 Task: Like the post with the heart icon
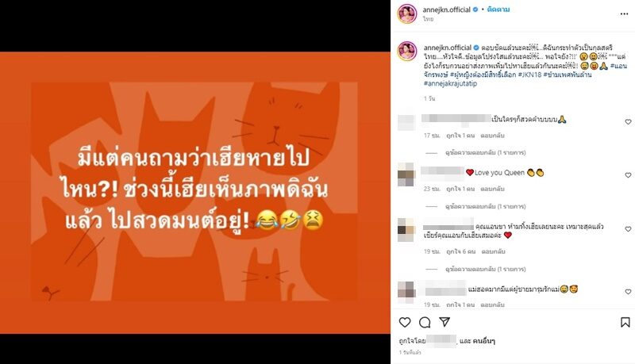pos(405,322)
